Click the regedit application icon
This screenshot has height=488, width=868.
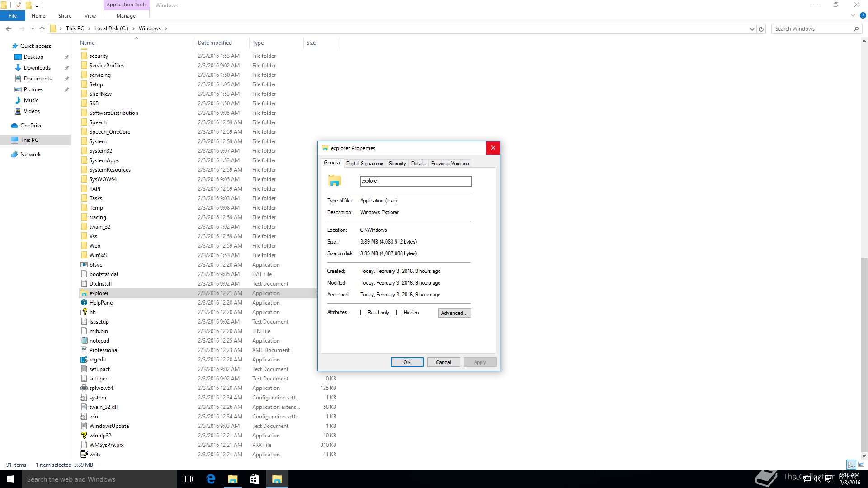[x=84, y=360]
